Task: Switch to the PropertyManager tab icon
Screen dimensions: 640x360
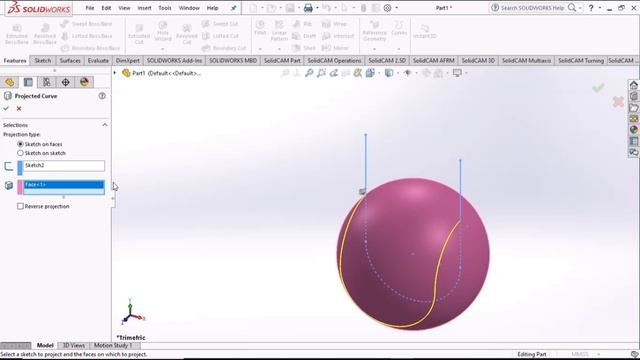Action: pyautogui.click(x=28, y=82)
